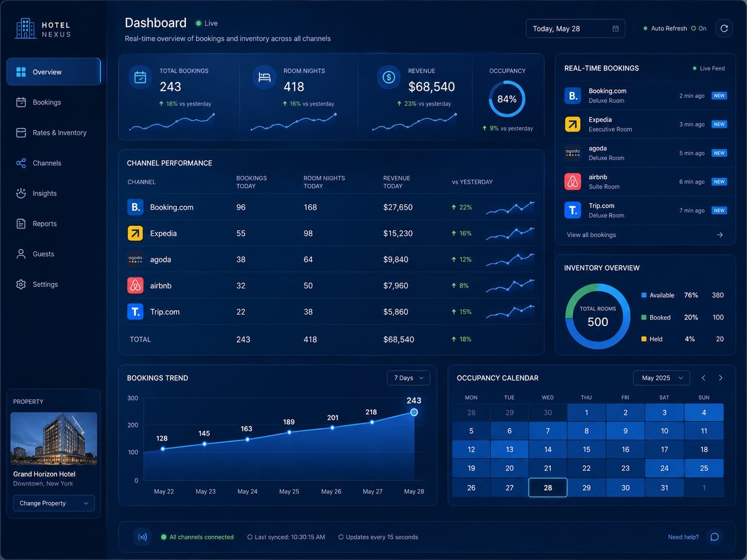Click the Live Feed indicator
Image resolution: width=747 pixels, height=560 pixels.
coord(708,68)
